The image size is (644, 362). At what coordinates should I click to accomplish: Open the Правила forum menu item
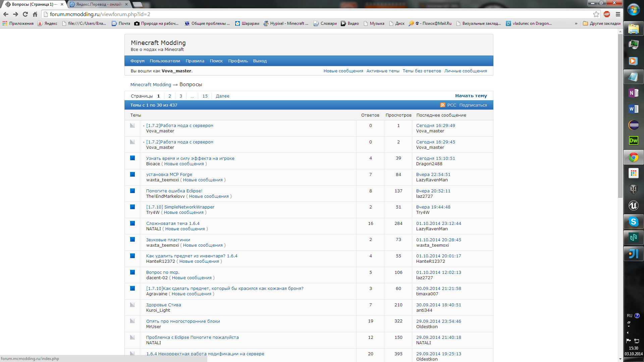point(195,61)
